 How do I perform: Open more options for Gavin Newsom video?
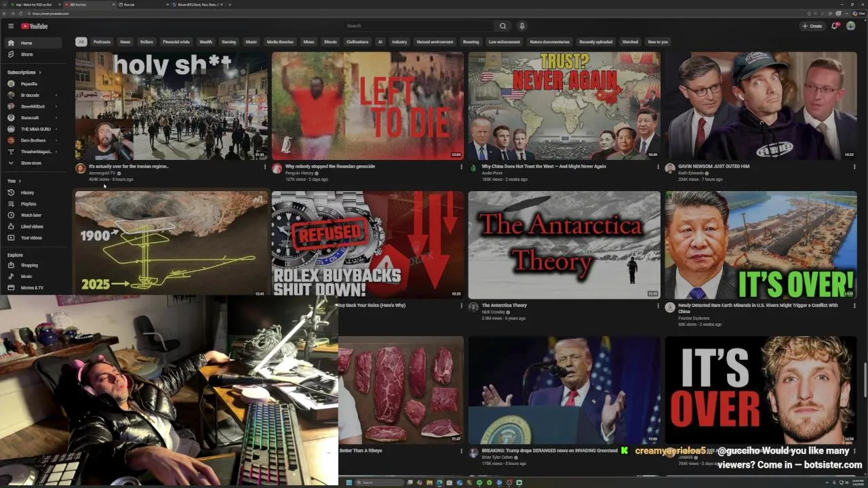point(854,167)
